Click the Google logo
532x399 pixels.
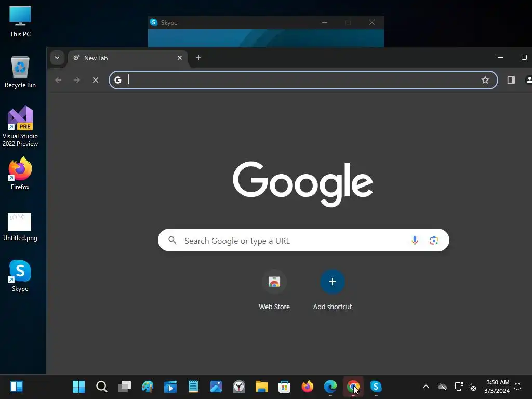pos(303,184)
